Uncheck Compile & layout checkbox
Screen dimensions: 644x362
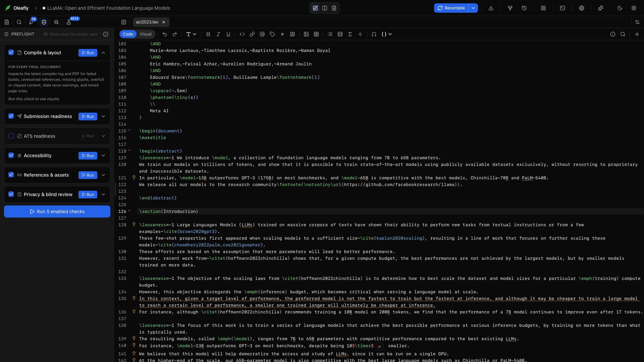11,52
